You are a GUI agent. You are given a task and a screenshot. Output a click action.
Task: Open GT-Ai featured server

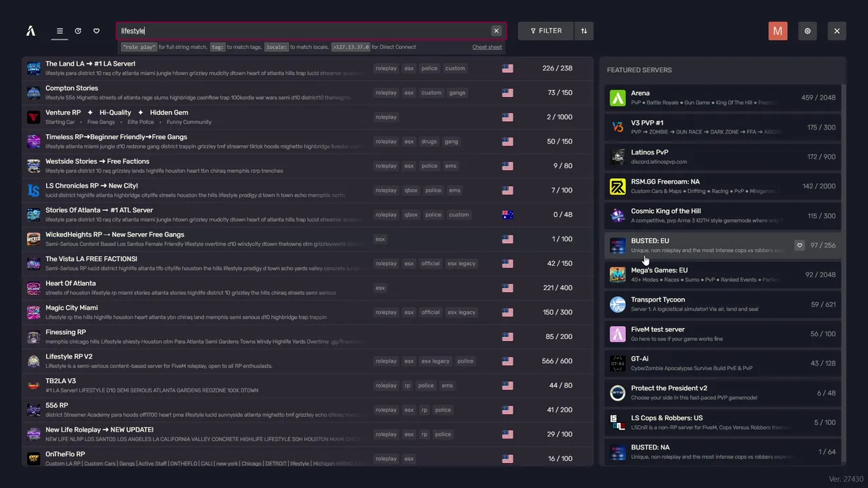point(723,363)
